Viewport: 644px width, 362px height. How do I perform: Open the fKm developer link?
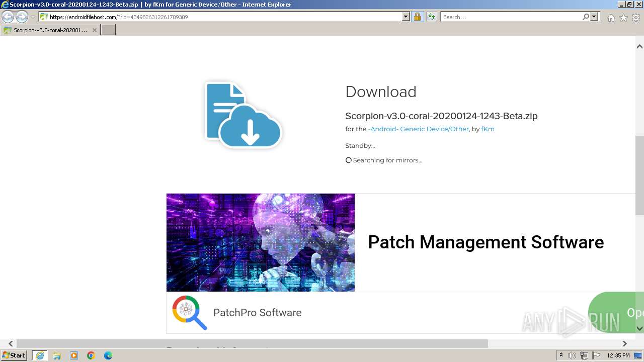(488, 129)
